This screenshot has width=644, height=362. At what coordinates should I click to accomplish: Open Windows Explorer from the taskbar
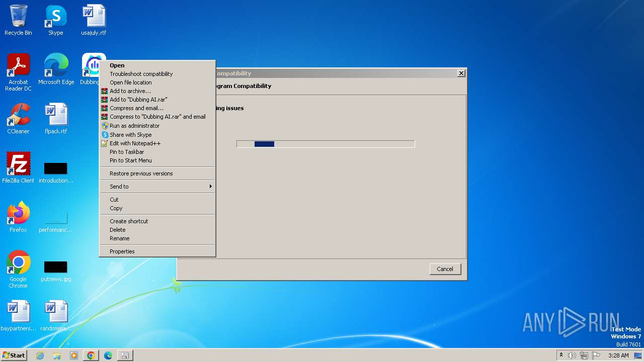click(x=57, y=355)
